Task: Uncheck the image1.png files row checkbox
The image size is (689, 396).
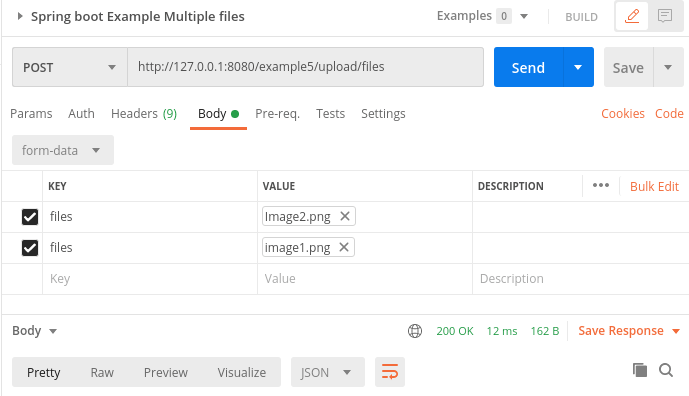Action: click(30, 248)
